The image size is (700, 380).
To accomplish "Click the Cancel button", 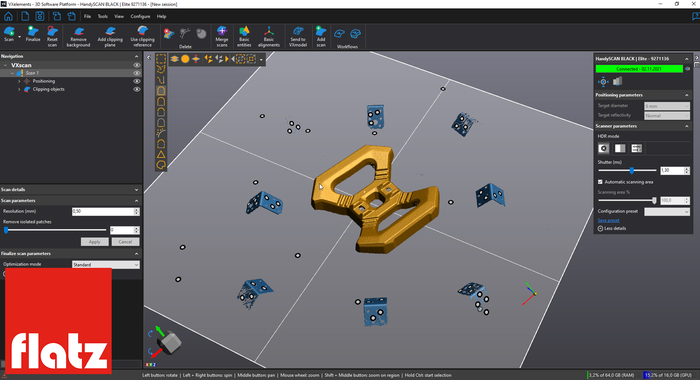I will (x=125, y=242).
